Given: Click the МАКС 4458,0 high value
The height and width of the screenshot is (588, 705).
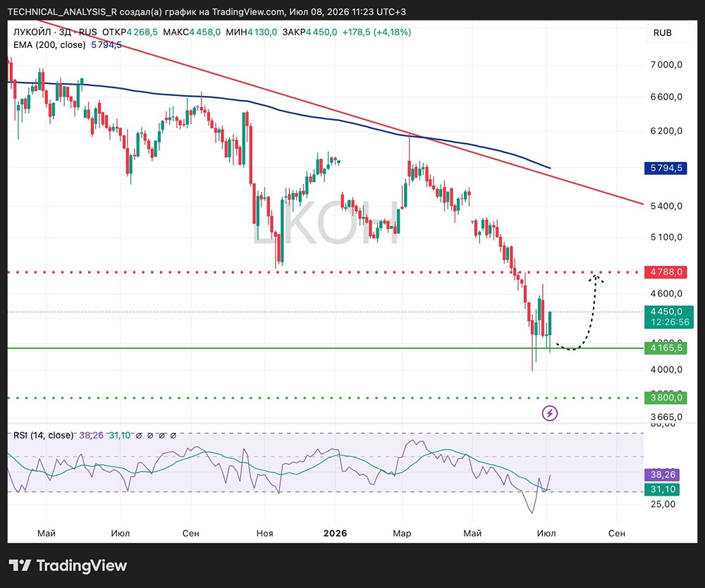Looking at the screenshot, I should pyautogui.click(x=192, y=32).
